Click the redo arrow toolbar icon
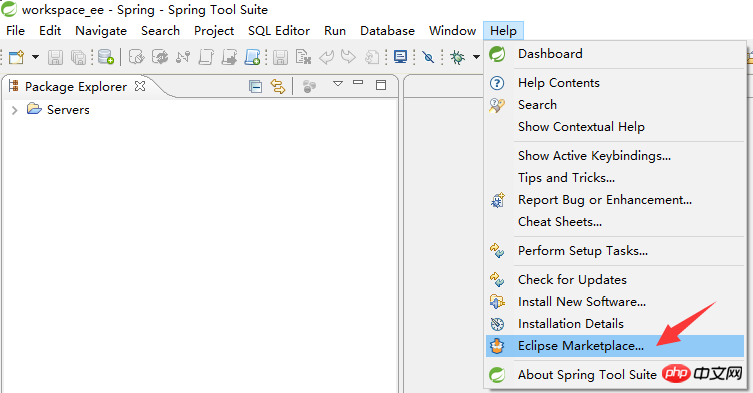 (x=348, y=57)
